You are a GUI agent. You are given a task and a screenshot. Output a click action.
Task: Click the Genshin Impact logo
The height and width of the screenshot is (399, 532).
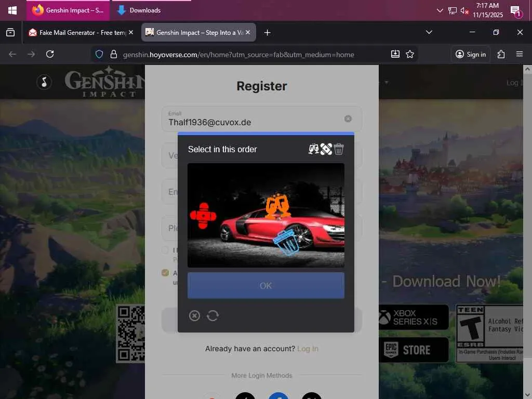(104, 82)
